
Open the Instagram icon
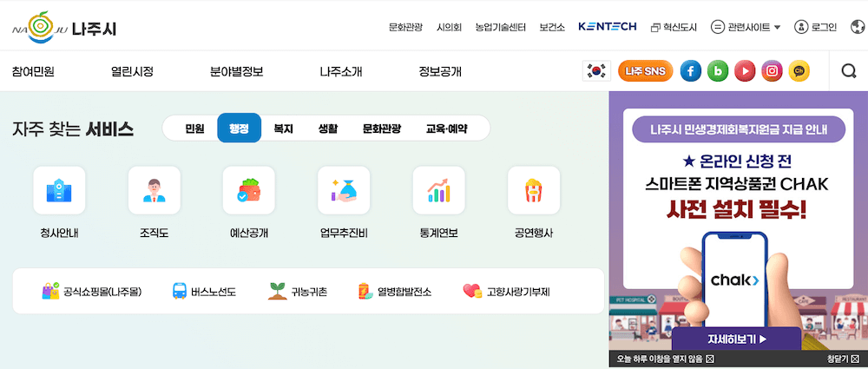click(773, 71)
